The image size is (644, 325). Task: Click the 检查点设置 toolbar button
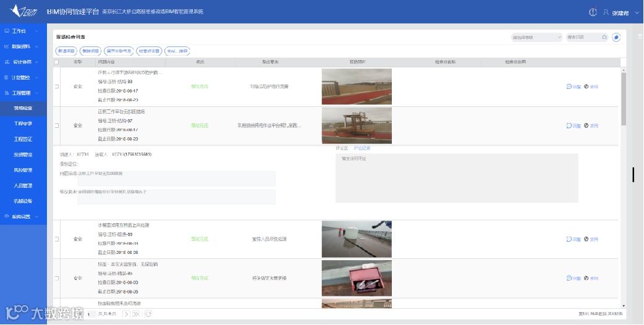point(149,51)
